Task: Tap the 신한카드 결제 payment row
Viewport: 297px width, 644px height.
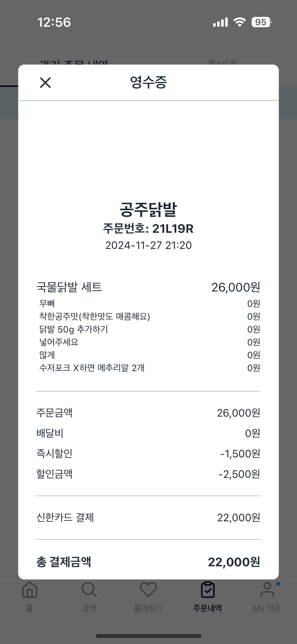Action: click(148, 518)
